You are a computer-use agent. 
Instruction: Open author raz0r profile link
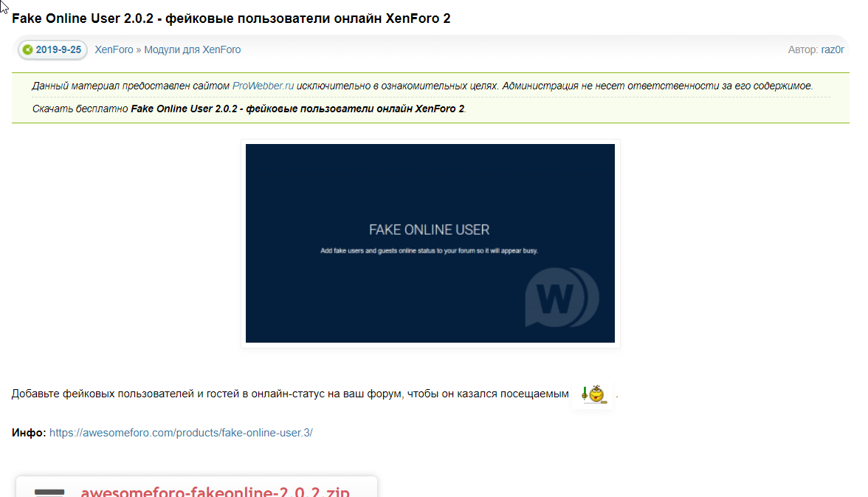pyautogui.click(x=832, y=50)
